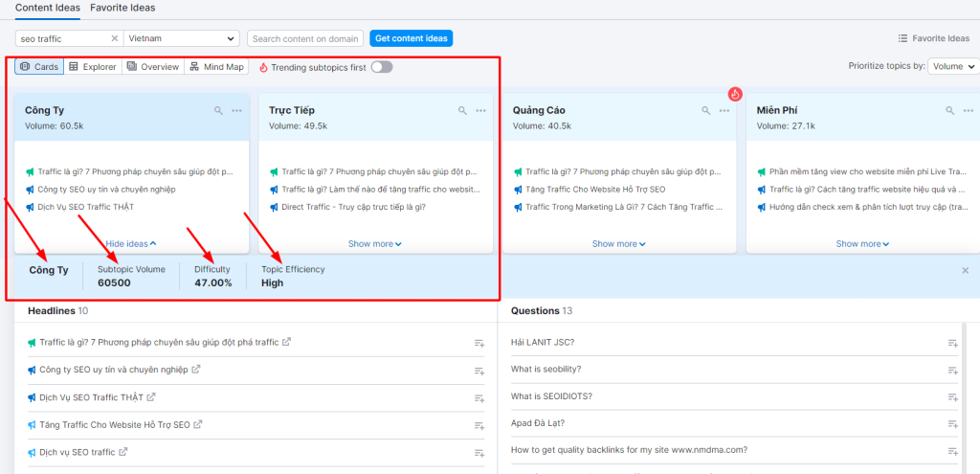Viewport: 980px width, 474px height.
Task: Add 'What is seobility?' to favorite ideas
Action: [952, 370]
